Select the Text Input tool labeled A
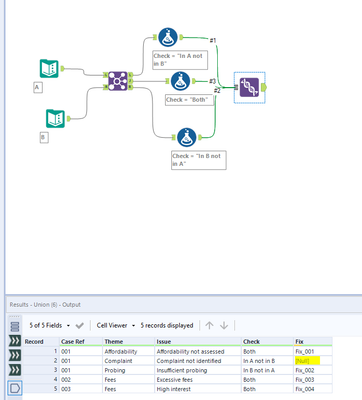This screenshot has width=362, height=400. (49, 68)
